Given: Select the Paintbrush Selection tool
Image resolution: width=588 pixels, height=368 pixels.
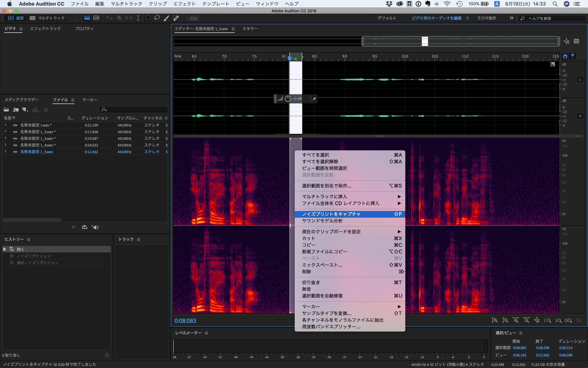Looking at the screenshot, I should point(167,18).
